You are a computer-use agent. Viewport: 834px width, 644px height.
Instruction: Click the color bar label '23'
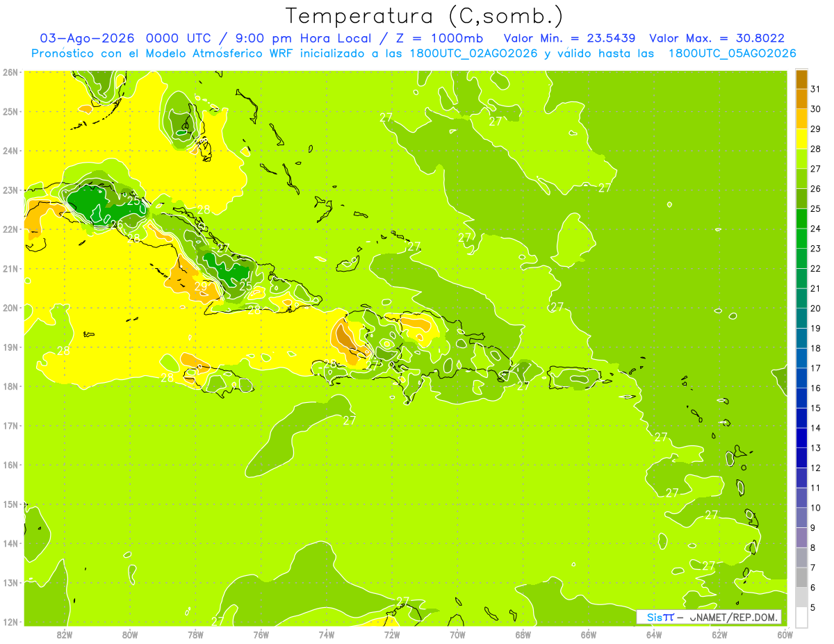click(x=816, y=249)
